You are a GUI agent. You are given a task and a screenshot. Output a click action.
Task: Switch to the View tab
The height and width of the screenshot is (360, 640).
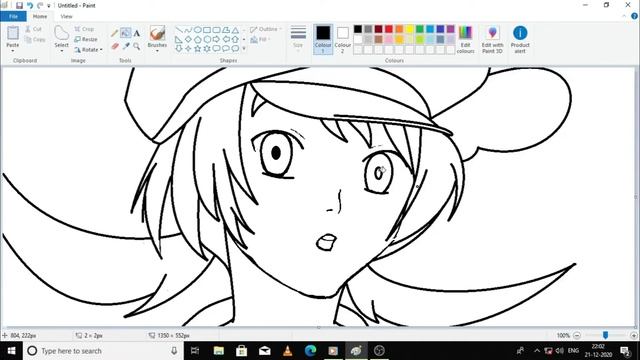click(x=66, y=16)
